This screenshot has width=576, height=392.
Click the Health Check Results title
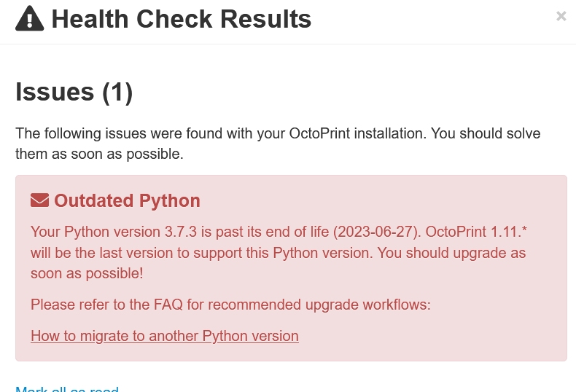point(182,19)
